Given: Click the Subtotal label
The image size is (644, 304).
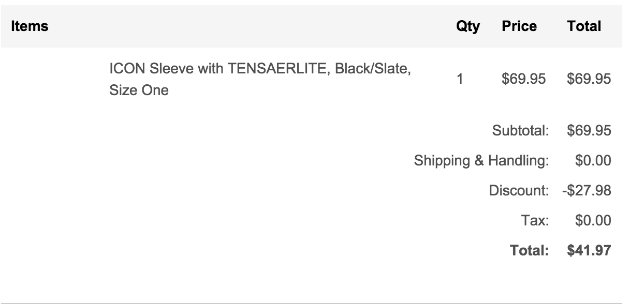Looking at the screenshot, I should coord(520,131).
